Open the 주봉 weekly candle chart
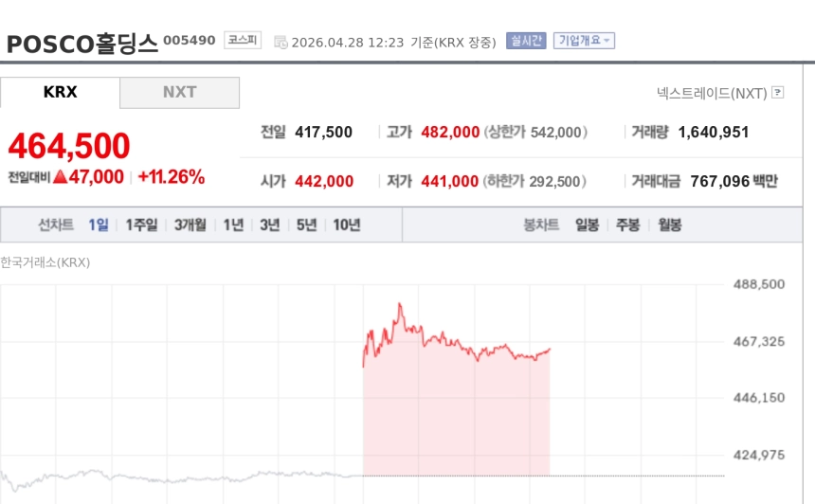The image size is (815, 504). click(628, 225)
